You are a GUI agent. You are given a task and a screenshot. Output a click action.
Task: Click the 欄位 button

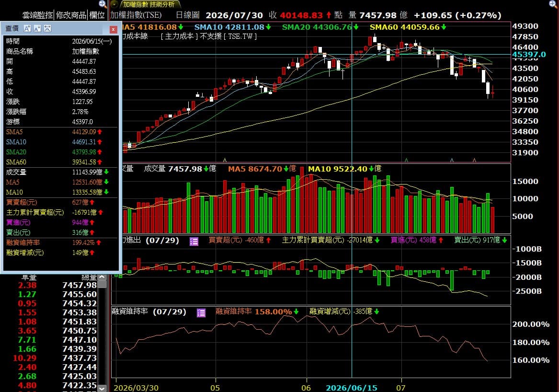[x=97, y=15]
